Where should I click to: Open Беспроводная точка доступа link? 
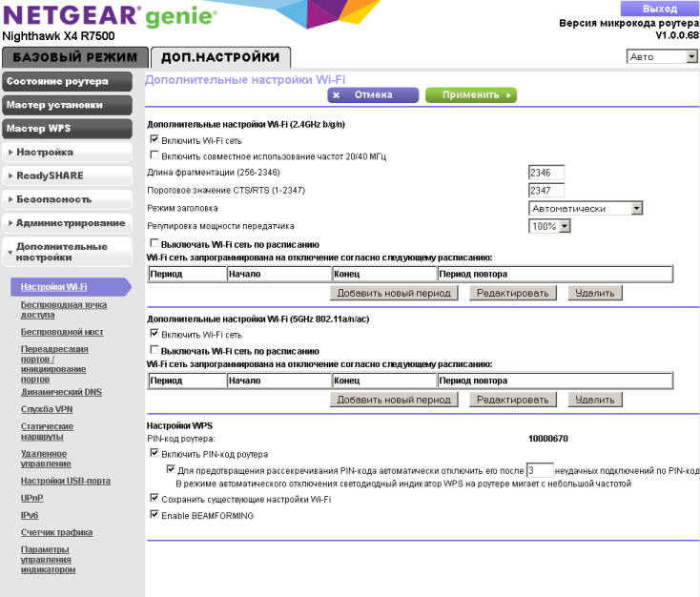pos(64,309)
